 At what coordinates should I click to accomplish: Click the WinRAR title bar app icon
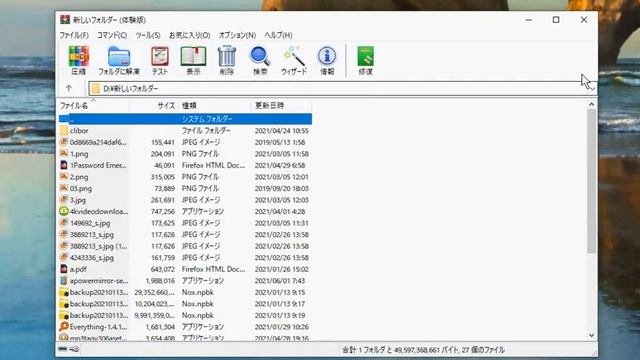[65, 20]
